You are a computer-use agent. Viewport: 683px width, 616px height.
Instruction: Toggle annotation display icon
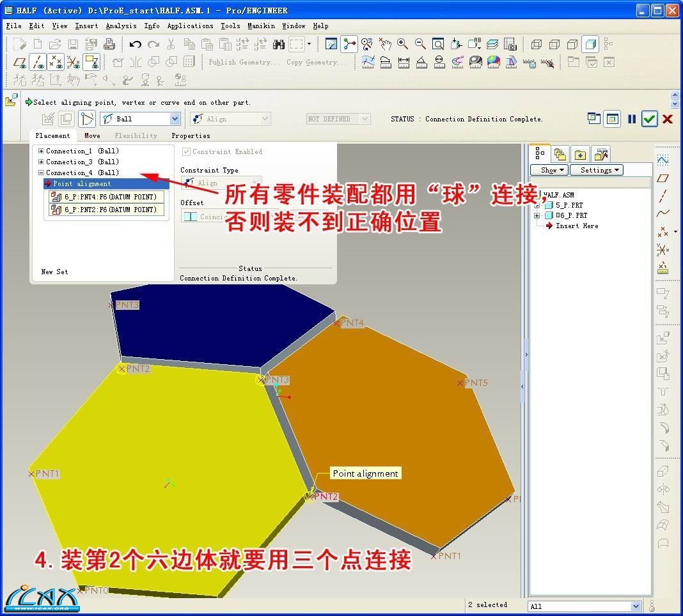92,63
